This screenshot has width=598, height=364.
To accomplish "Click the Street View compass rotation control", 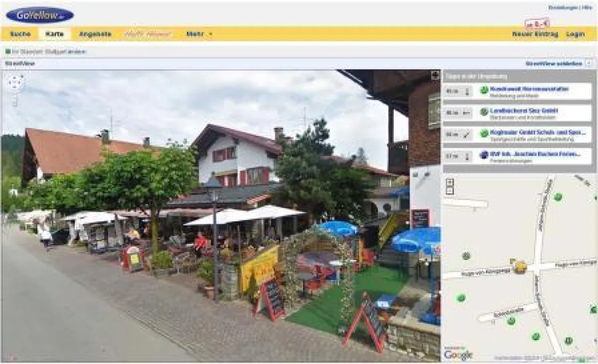I will pyautogui.click(x=15, y=83).
